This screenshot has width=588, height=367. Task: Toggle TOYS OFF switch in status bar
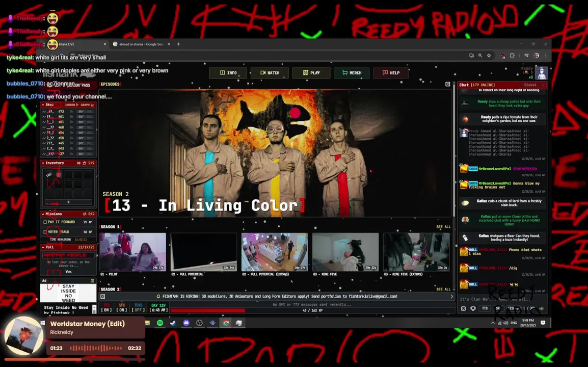[139, 308]
